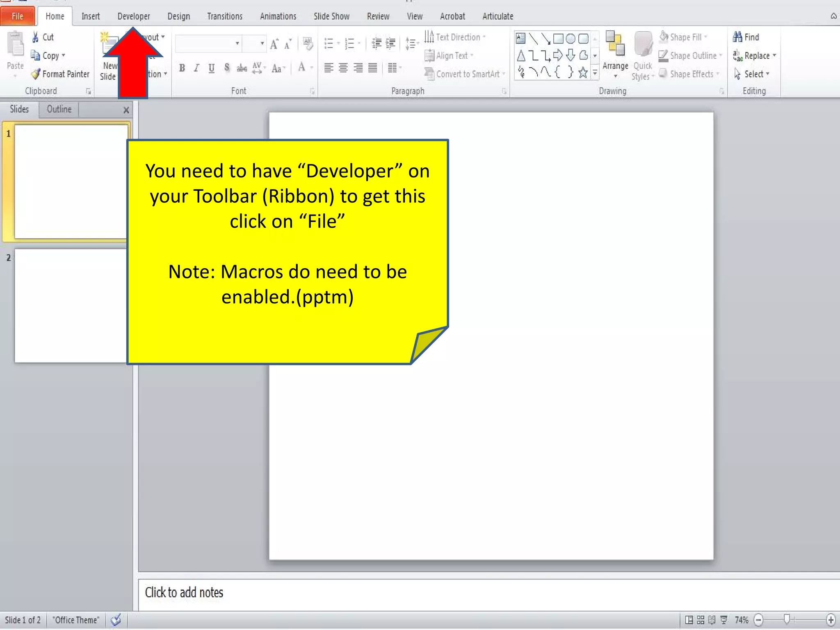The width and height of the screenshot is (840, 630).
Task: Select the star shape in gallery
Action: [583, 73]
